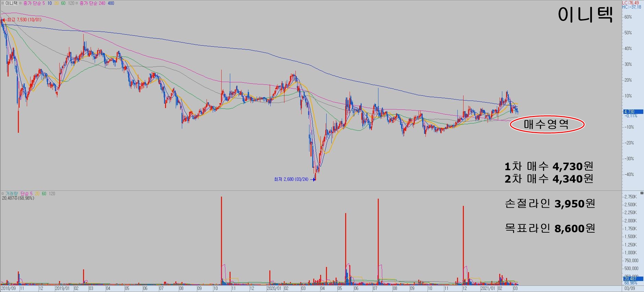644x292 pixels.
Task: Click the 03/09 current date label
Action: pyautogui.click(x=630, y=289)
